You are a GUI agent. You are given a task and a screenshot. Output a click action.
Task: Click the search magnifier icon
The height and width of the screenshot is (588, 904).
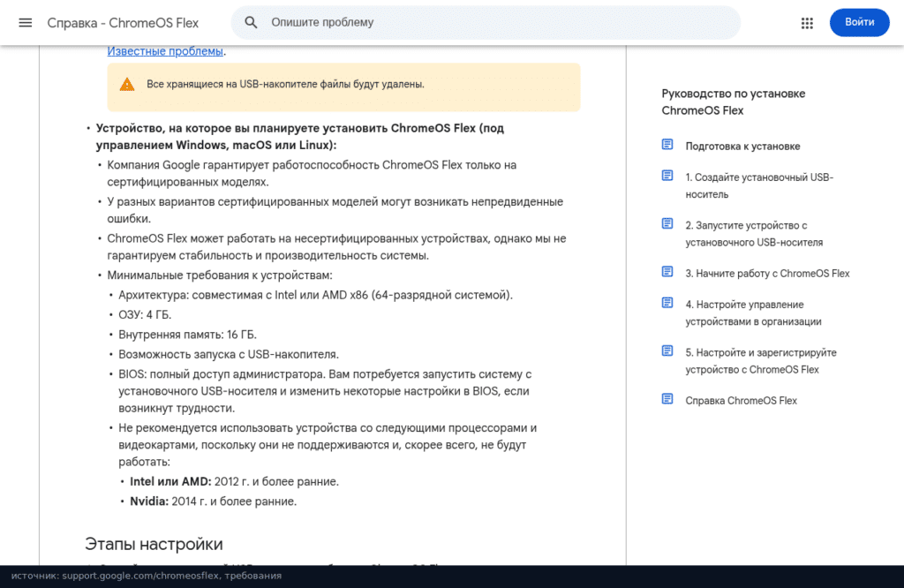click(x=251, y=22)
